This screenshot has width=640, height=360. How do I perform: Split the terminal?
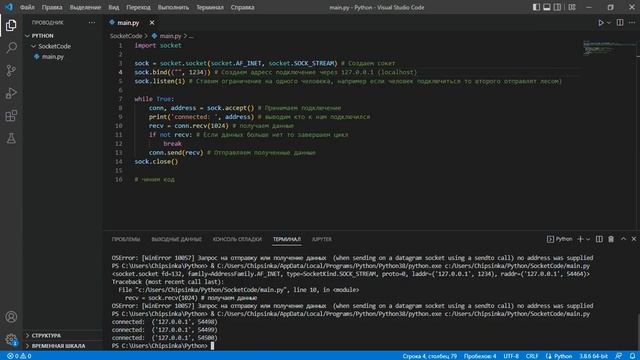click(599, 239)
